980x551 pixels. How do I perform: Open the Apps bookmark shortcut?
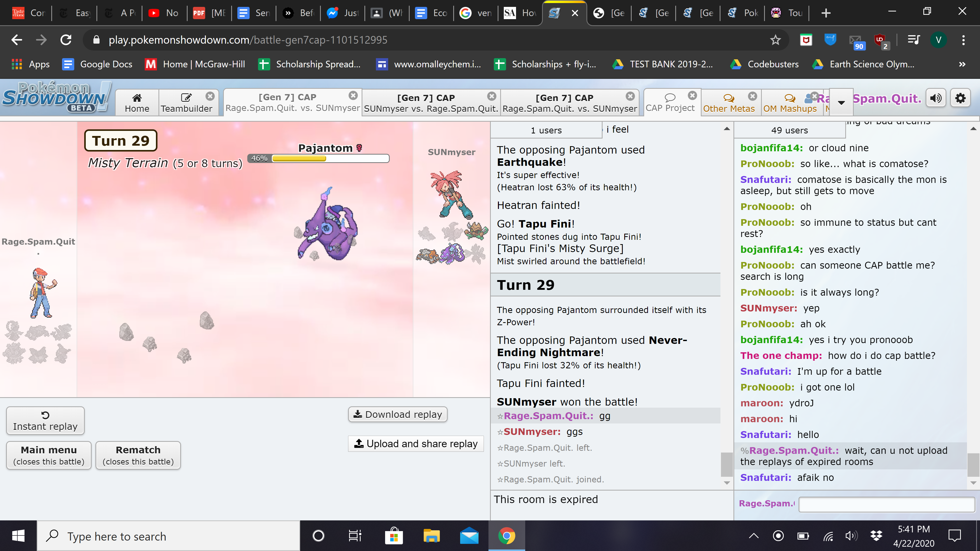pyautogui.click(x=30, y=64)
